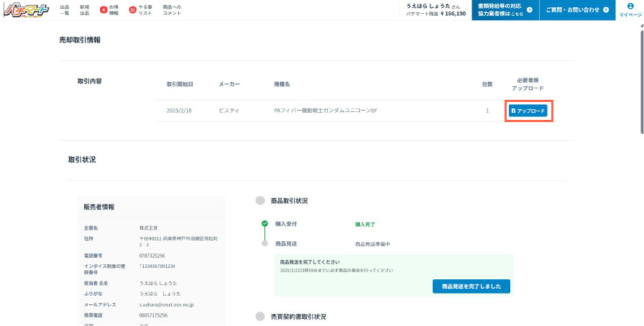Image resolution: width=644 pixels, height=326 pixels.
Task: Click gray circle next to 商品取引状況
Action: (x=260, y=200)
